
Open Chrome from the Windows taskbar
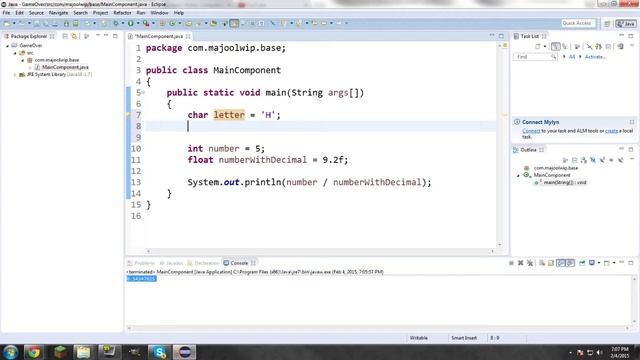pyautogui.click(x=33, y=351)
